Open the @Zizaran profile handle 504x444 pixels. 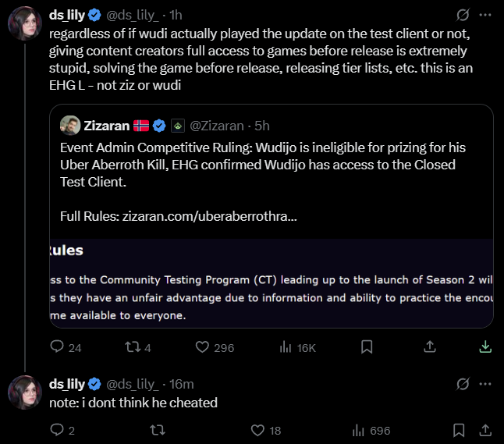[217, 126]
